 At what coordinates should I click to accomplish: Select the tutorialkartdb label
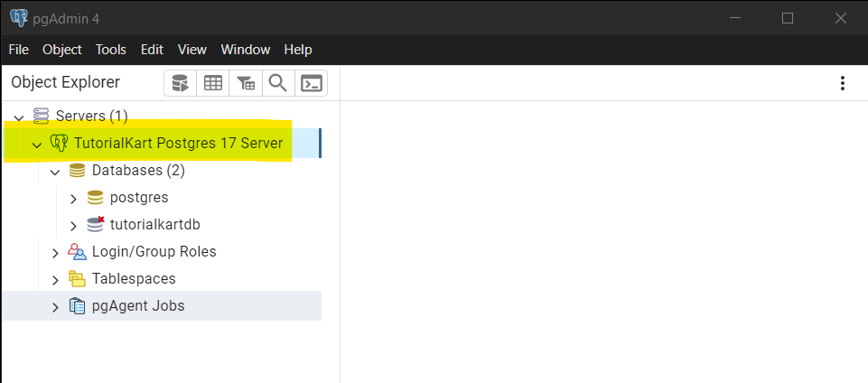point(155,225)
